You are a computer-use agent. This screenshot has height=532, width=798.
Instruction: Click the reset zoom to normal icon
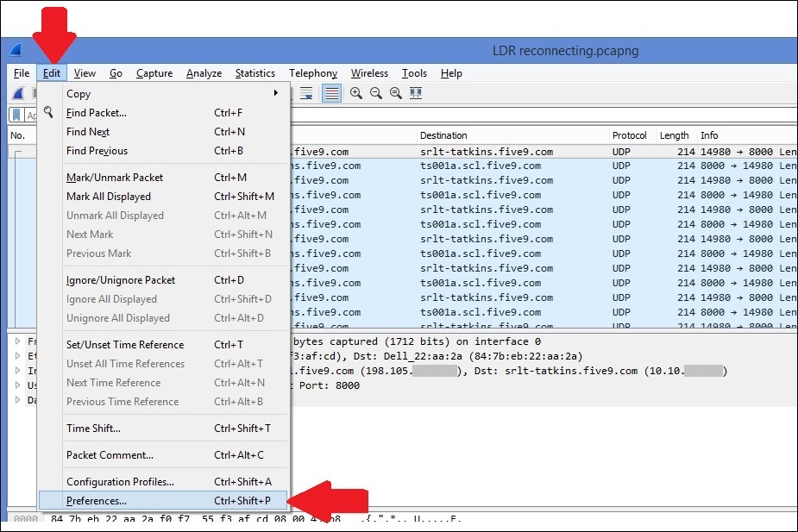tap(395, 93)
